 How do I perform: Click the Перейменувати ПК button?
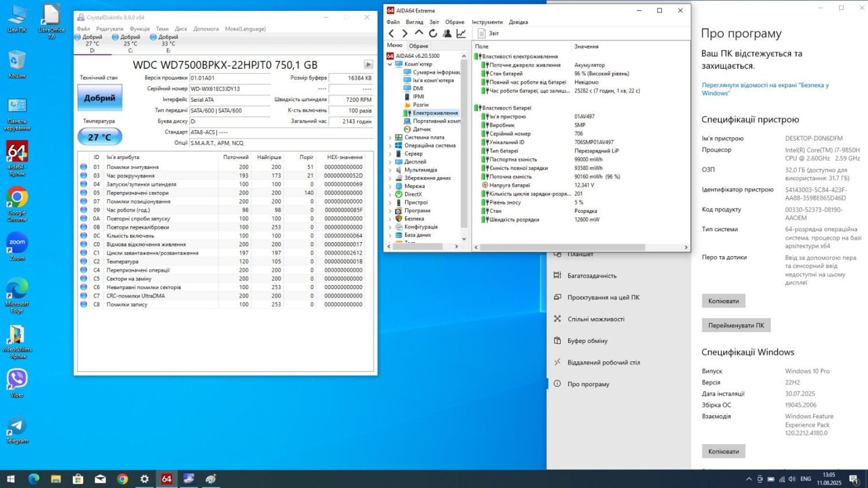pyautogui.click(x=735, y=326)
